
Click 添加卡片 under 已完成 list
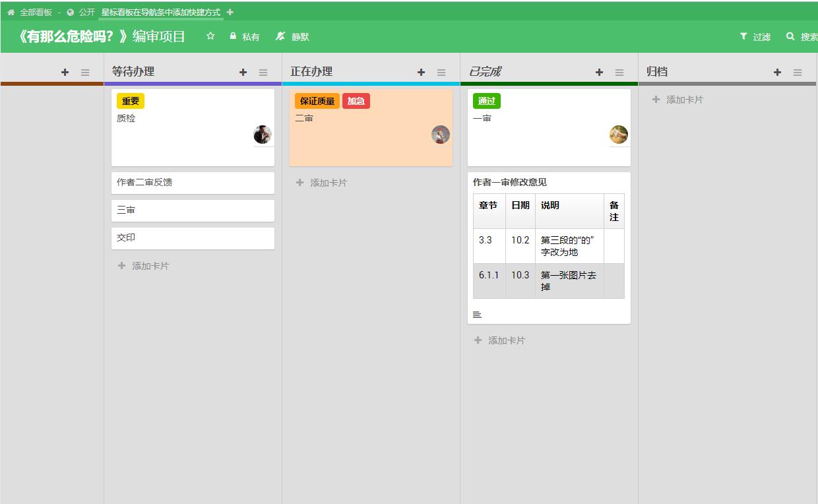click(x=500, y=340)
